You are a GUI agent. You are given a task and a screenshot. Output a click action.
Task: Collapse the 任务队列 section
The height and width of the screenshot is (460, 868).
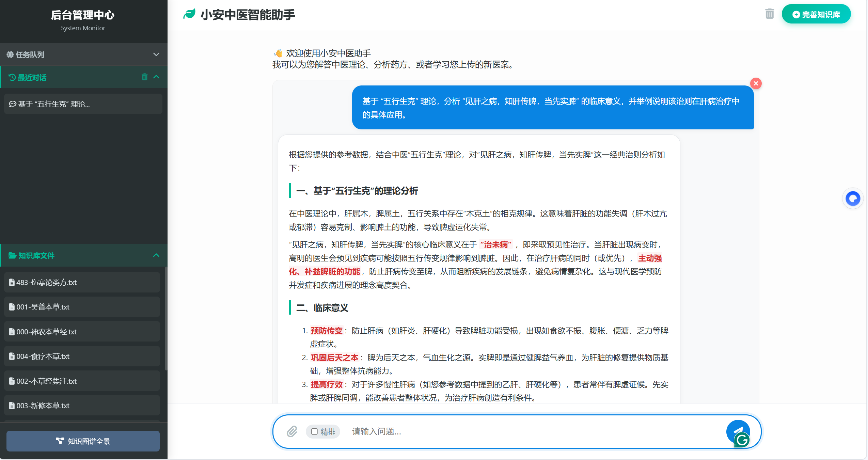156,54
